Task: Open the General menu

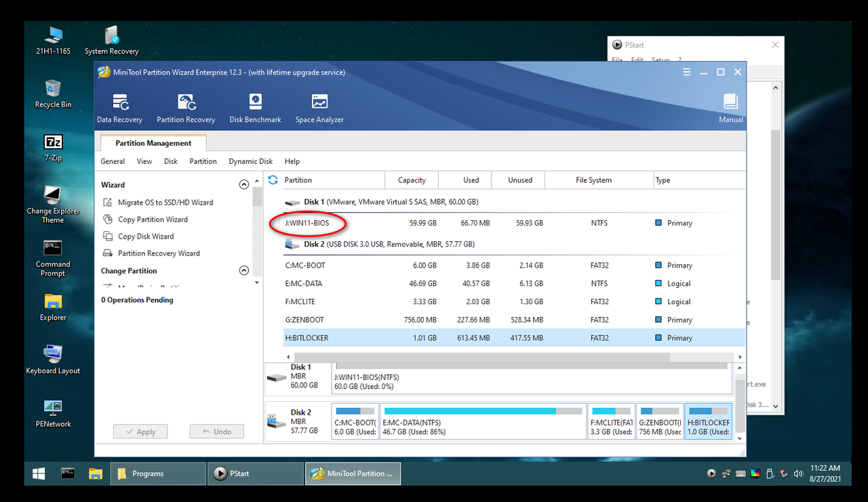Action: click(113, 161)
